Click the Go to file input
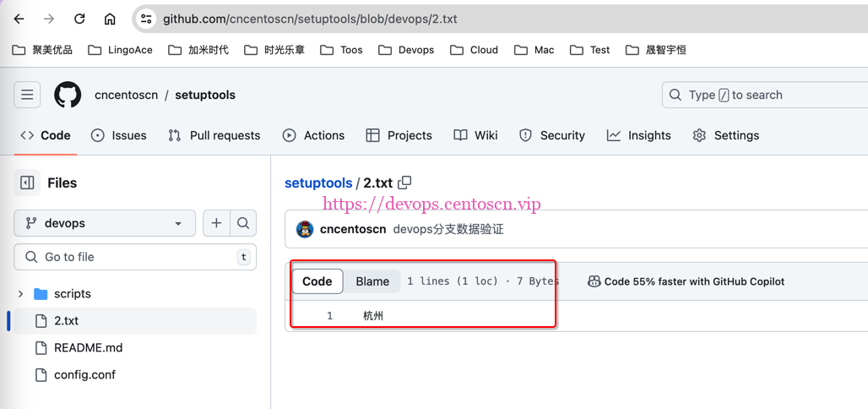 (x=135, y=257)
